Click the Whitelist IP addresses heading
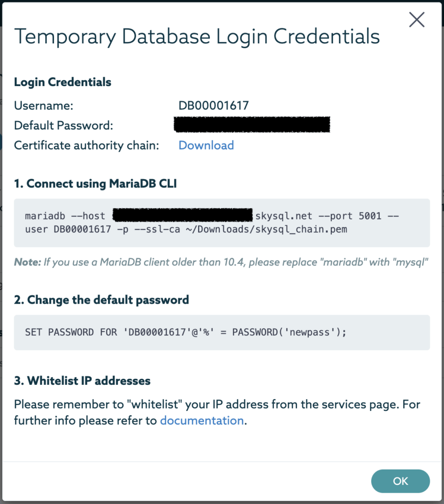The height and width of the screenshot is (504, 444). click(82, 380)
